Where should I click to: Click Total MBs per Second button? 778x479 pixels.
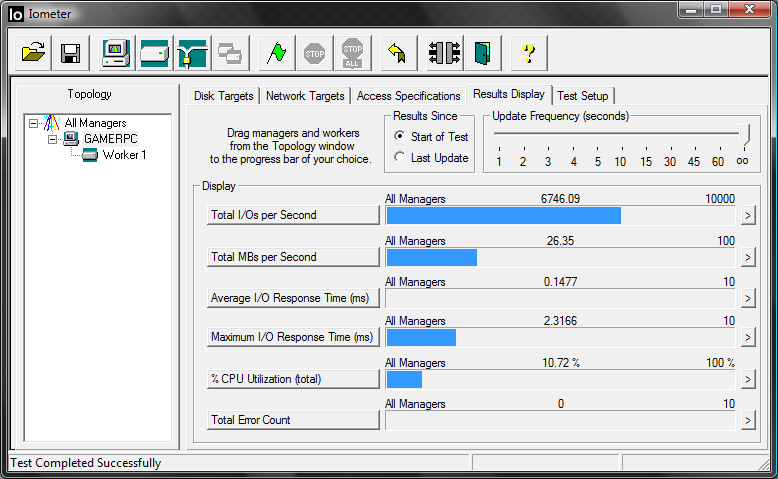[x=293, y=257]
